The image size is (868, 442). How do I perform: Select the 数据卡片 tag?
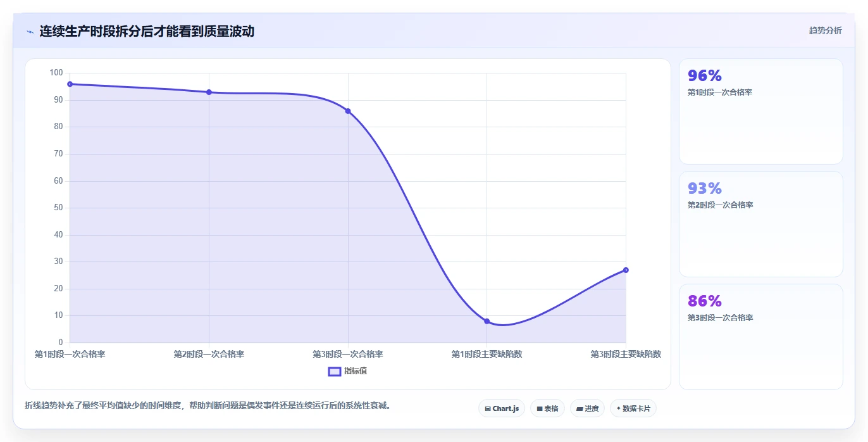coord(633,408)
